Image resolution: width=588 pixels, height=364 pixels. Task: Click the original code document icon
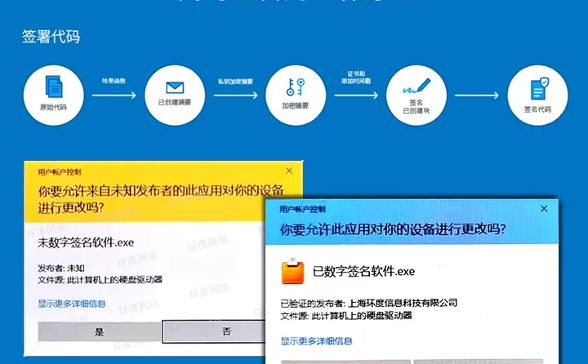[54, 87]
